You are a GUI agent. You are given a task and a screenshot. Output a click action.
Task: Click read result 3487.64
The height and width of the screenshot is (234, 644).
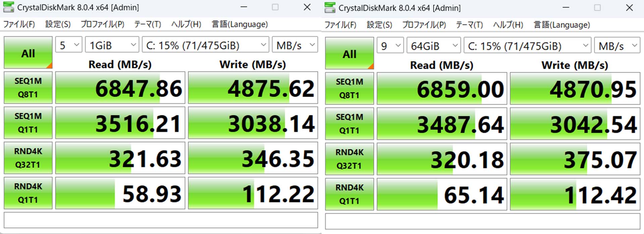tap(442, 124)
